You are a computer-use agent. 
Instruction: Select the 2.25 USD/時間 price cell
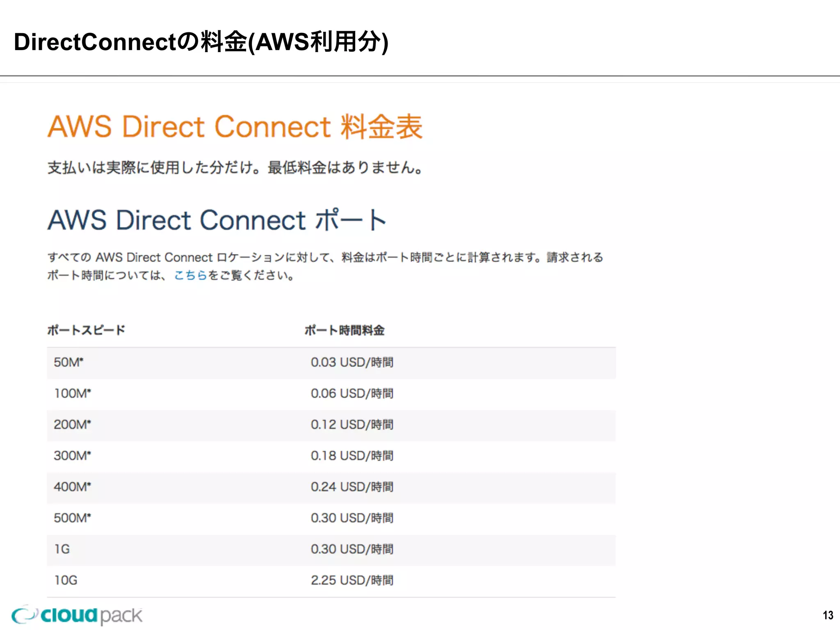[x=352, y=580]
